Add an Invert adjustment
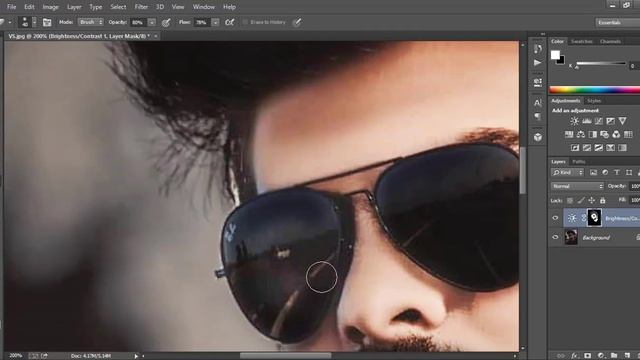This screenshot has height=360, width=640. pyautogui.click(x=575, y=148)
